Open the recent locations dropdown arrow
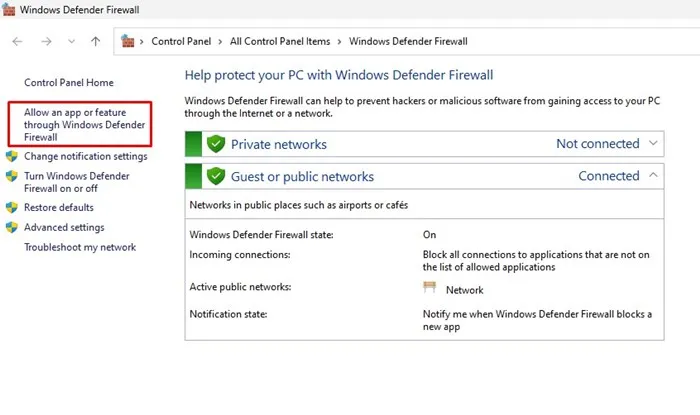This screenshot has width=700, height=415. [71, 42]
